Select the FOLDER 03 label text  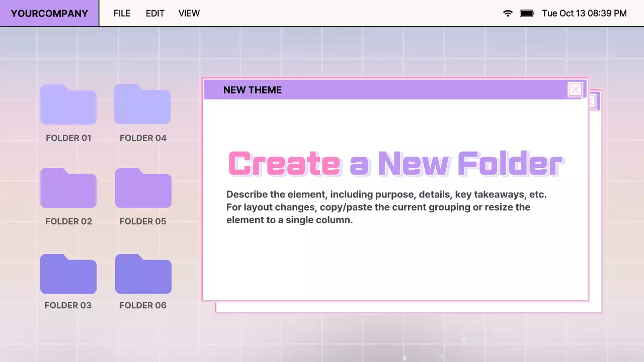[68, 305]
